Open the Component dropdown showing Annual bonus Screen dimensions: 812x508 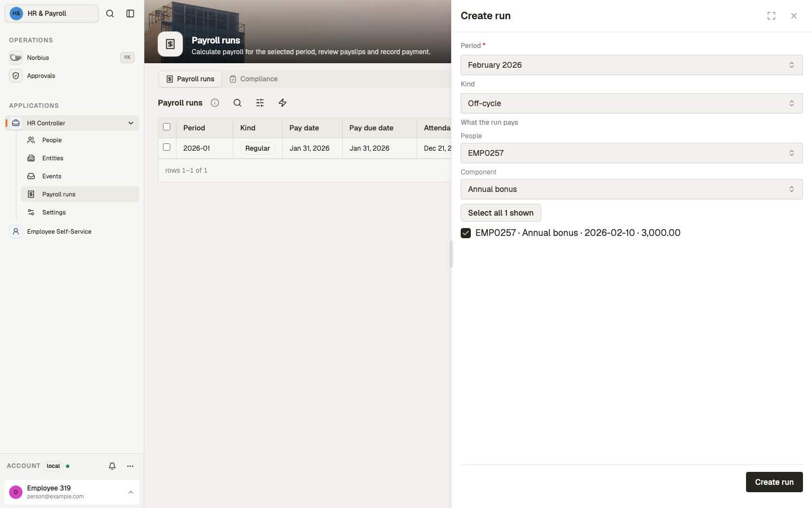pyautogui.click(x=632, y=189)
